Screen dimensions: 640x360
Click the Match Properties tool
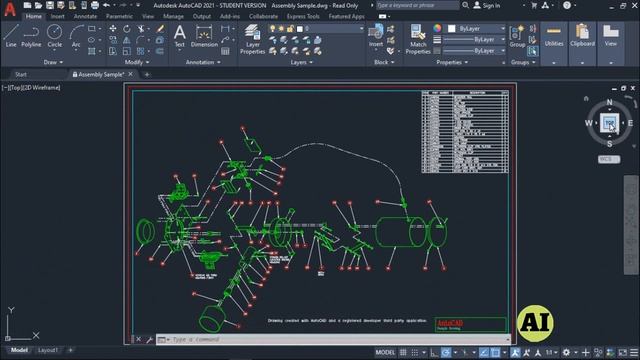click(418, 39)
